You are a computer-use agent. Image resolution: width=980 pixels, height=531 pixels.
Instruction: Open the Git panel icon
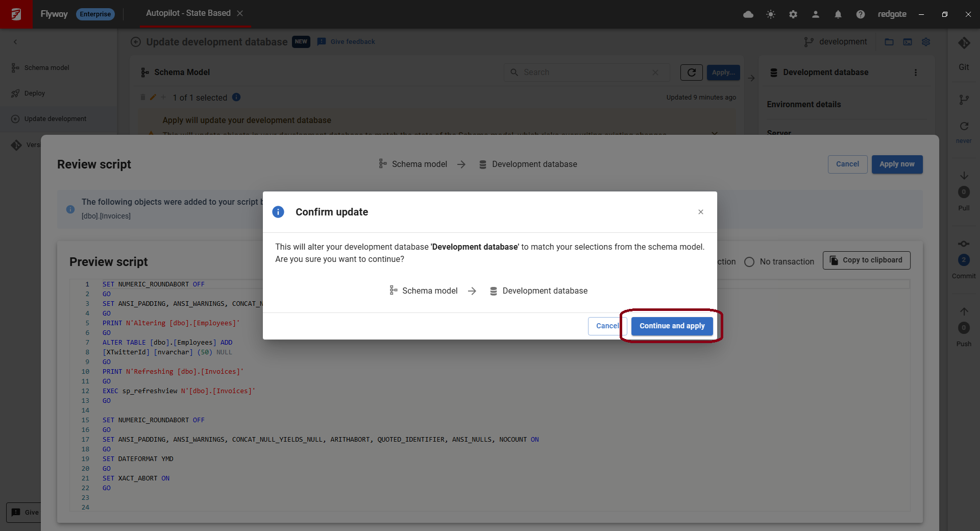click(x=964, y=43)
